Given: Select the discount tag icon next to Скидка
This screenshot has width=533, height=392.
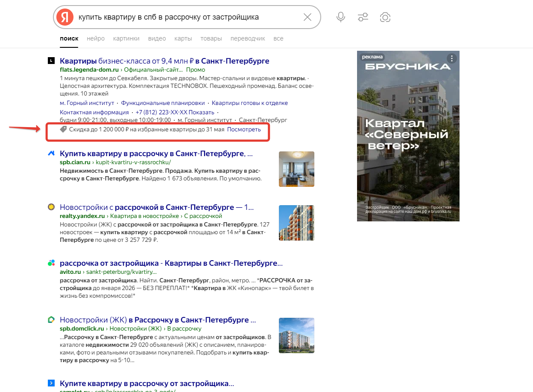Looking at the screenshot, I should click(x=64, y=129).
